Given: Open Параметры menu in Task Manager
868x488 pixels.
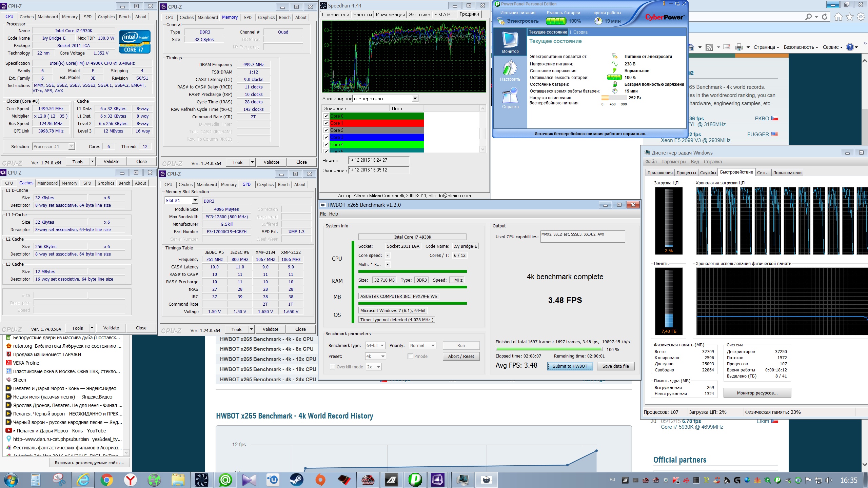Looking at the screenshot, I should pos(673,162).
